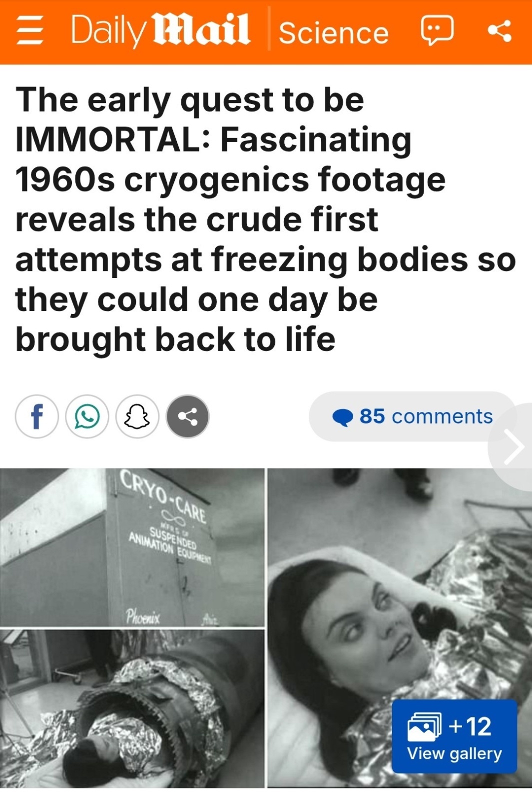The width and height of the screenshot is (532, 800).
Task: Tap Phoenix lettering on the trailer photo
Action: [143, 616]
